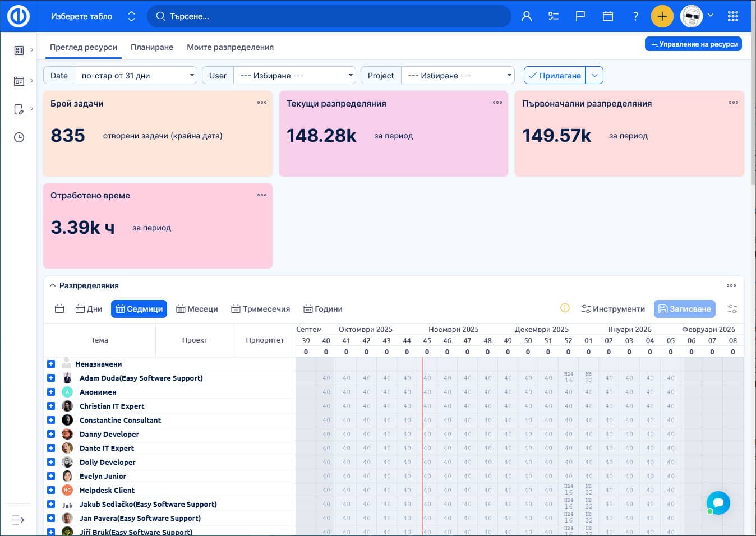Select Dolly Developer row name
Viewport: 756px width, 536px height.
tap(108, 462)
